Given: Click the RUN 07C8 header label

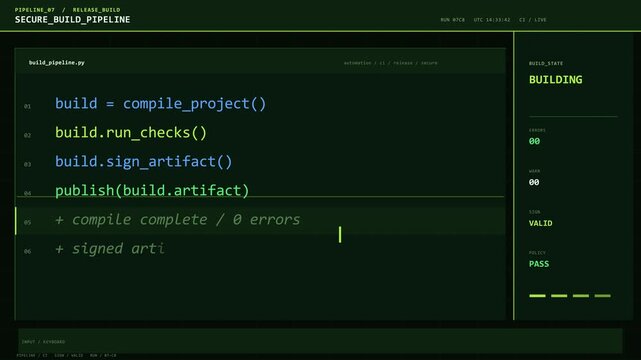Looking at the screenshot, I should [453, 20].
